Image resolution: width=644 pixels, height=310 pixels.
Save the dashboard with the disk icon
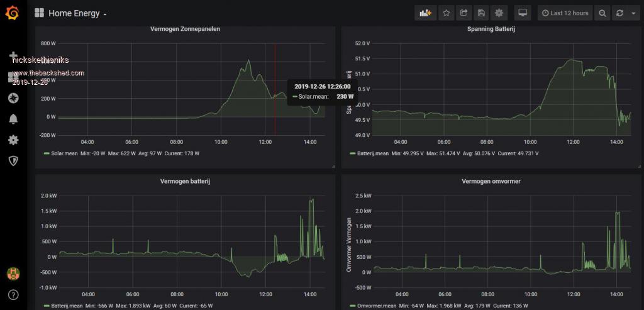pyautogui.click(x=481, y=13)
